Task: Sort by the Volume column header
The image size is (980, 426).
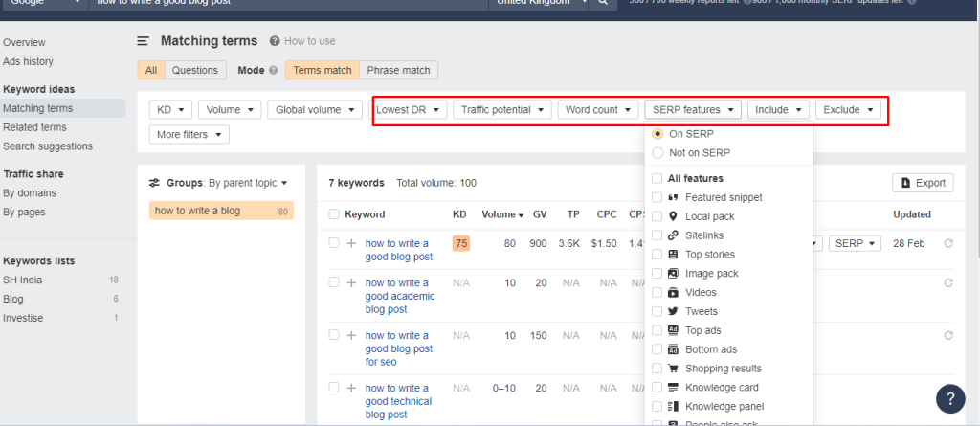Action: [502, 213]
